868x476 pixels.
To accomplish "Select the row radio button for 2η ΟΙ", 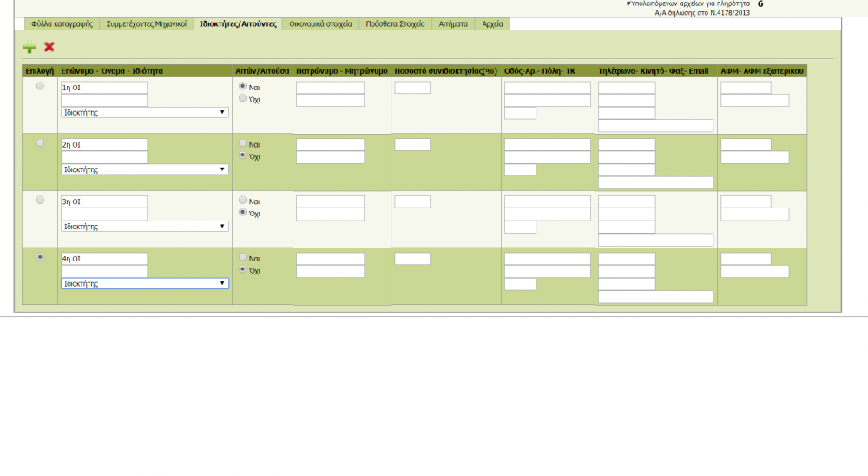I will click(40, 143).
